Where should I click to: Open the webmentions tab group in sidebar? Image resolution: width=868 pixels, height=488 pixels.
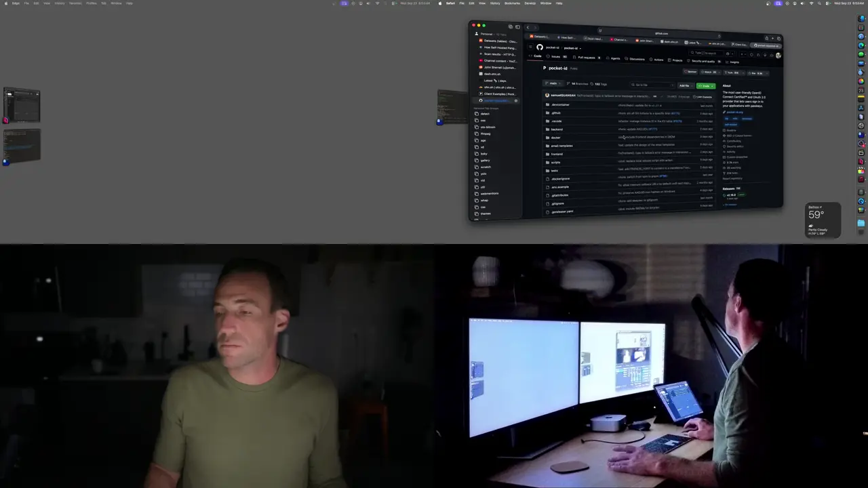tap(490, 194)
